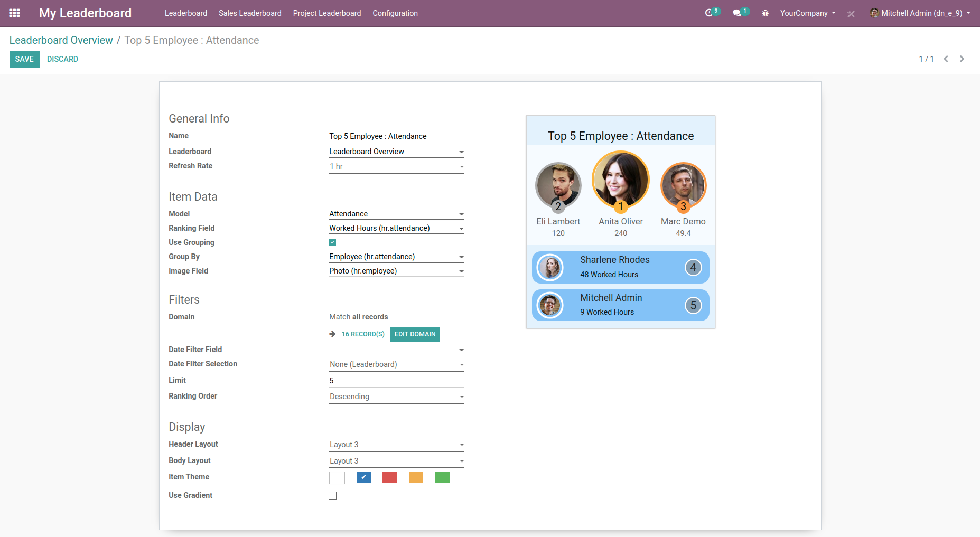Open the Sales Leaderboard menu

point(250,13)
